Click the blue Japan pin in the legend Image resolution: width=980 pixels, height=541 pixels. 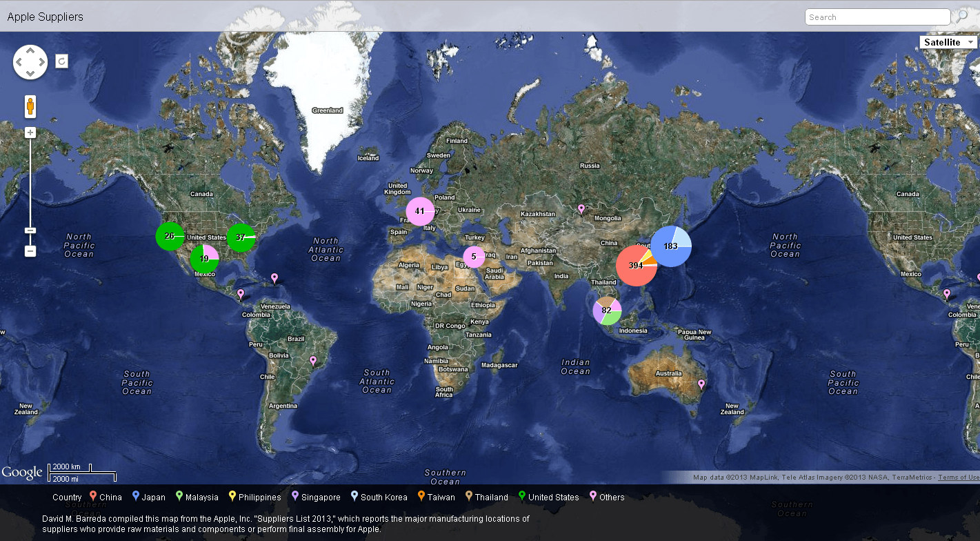[136, 496]
